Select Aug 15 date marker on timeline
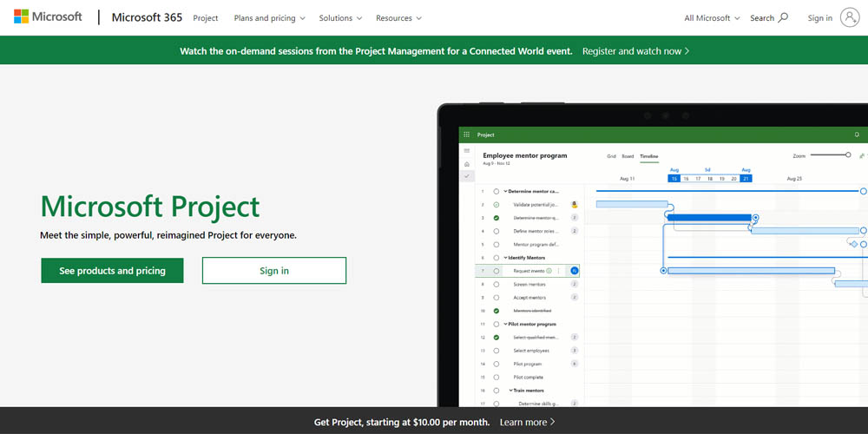 (674, 179)
